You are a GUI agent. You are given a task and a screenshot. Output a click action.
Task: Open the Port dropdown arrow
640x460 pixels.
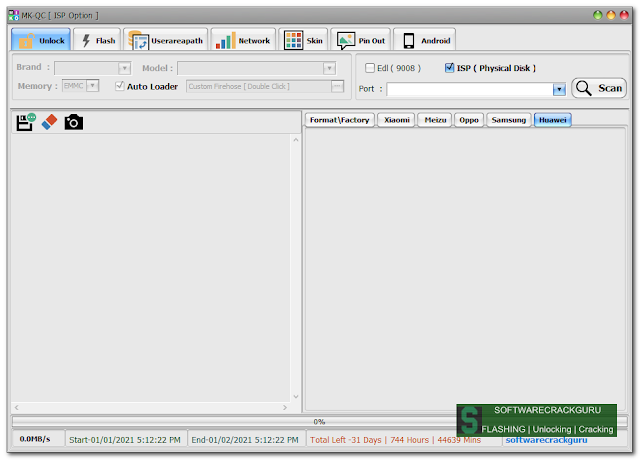click(x=559, y=89)
